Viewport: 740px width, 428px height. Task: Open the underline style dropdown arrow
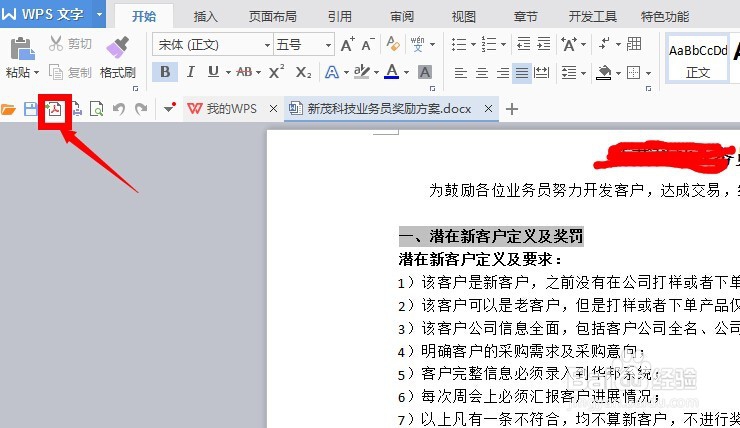[x=228, y=73]
